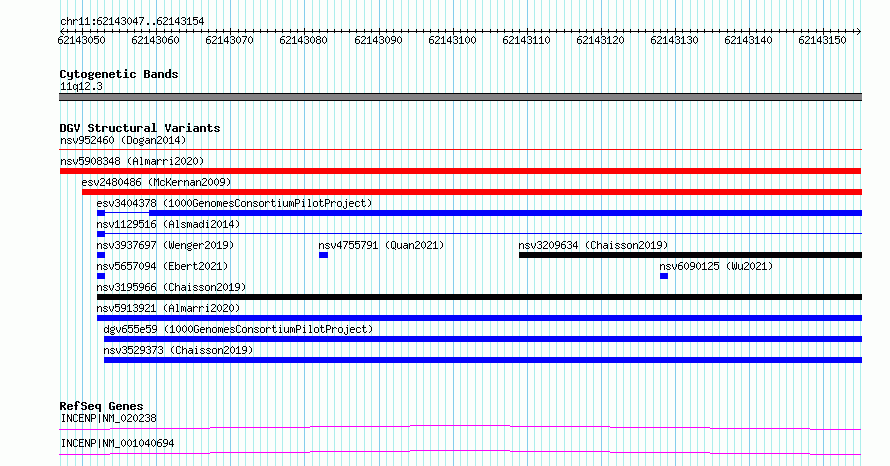
Task: Click small blue block under nsv3937697
Action: [101, 255]
